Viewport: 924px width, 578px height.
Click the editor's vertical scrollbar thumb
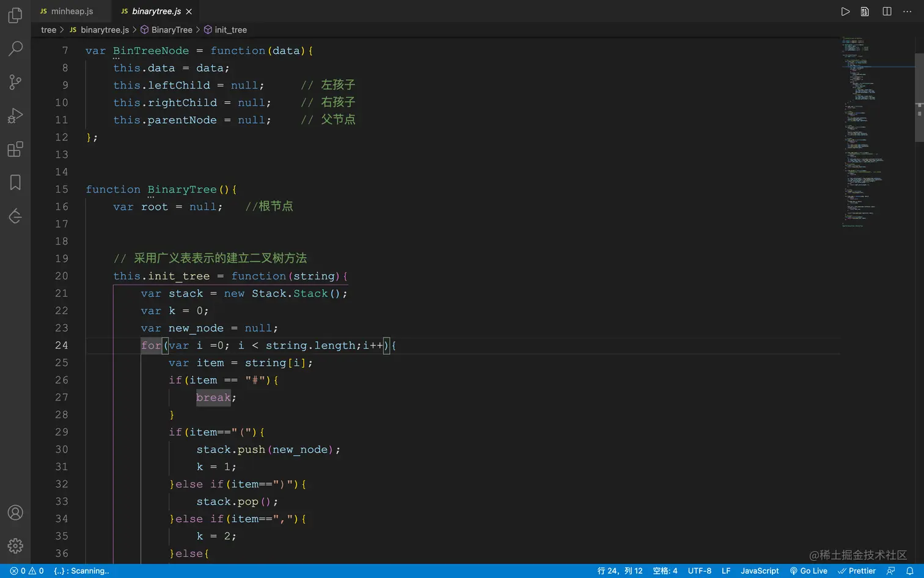click(x=919, y=98)
